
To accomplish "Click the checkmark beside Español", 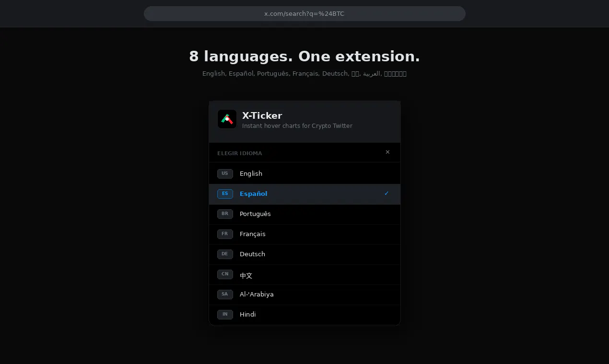I will coord(386,193).
